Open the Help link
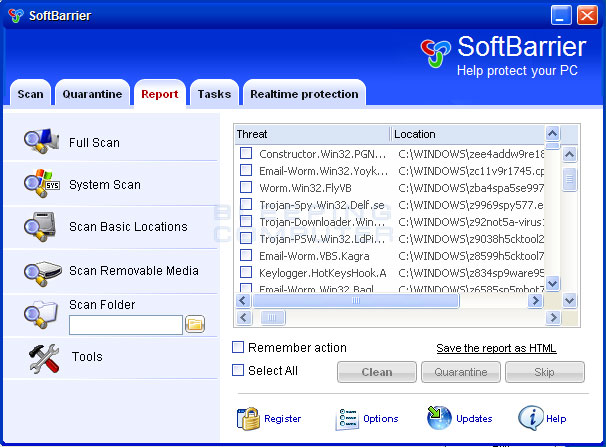Image resolution: width=606 pixels, height=447 pixels. click(556, 419)
